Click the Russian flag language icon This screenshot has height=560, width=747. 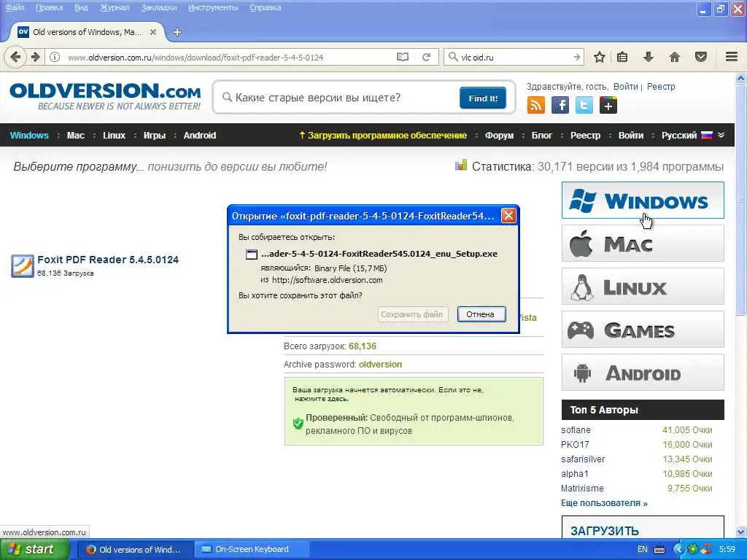point(707,135)
